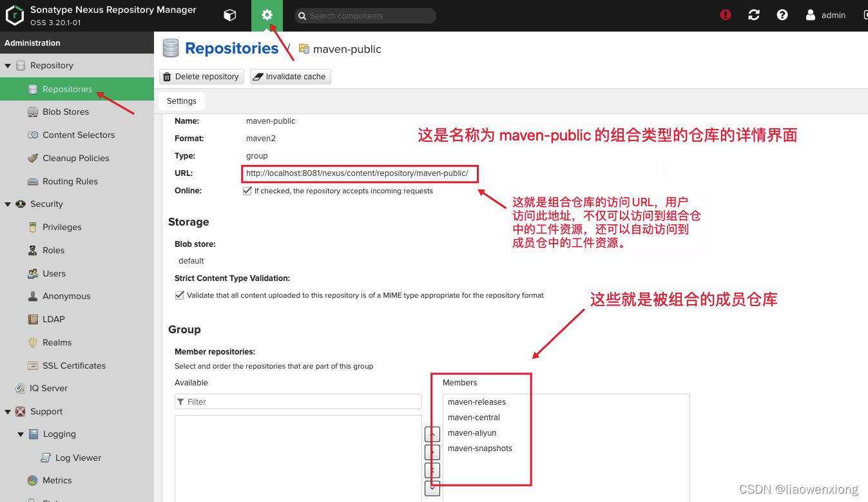
Task: Open the Help question mark icon
Action: click(x=782, y=15)
